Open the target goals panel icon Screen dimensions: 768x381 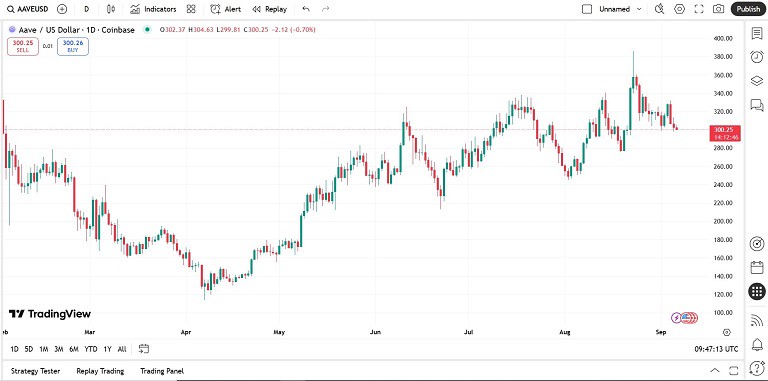click(757, 243)
